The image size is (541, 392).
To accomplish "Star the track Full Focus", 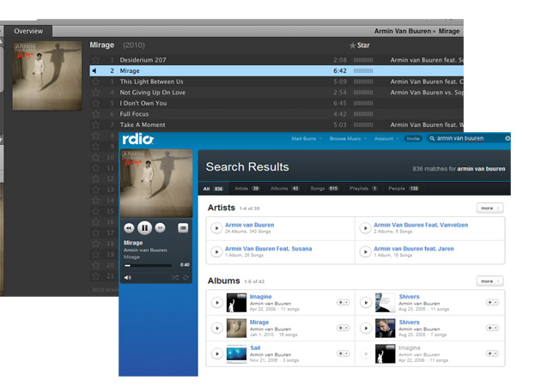I will click(95, 114).
